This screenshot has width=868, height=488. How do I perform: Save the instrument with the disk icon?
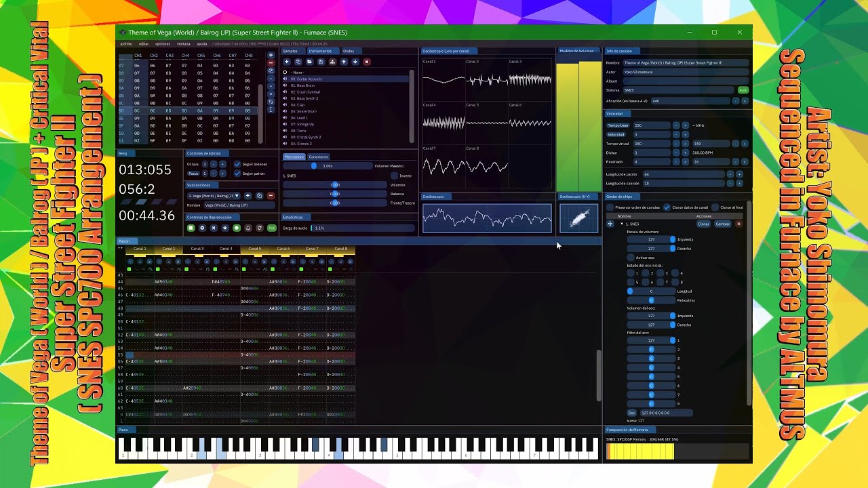[321, 62]
